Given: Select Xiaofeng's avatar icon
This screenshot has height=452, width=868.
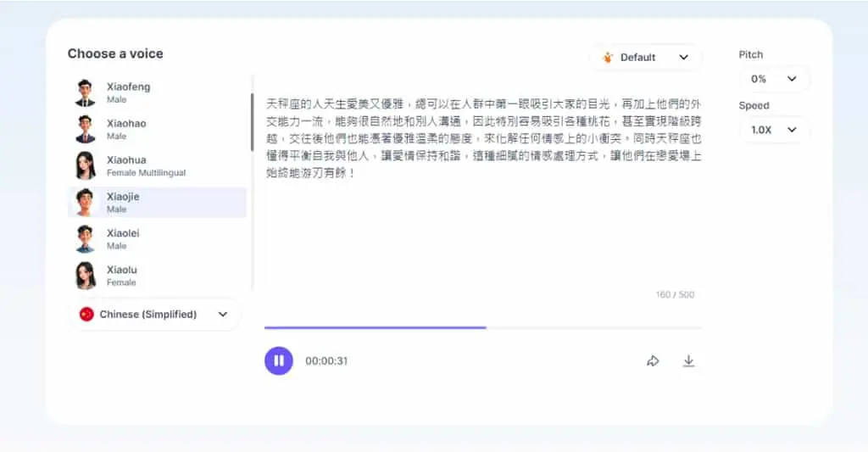Looking at the screenshot, I should tap(86, 92).
